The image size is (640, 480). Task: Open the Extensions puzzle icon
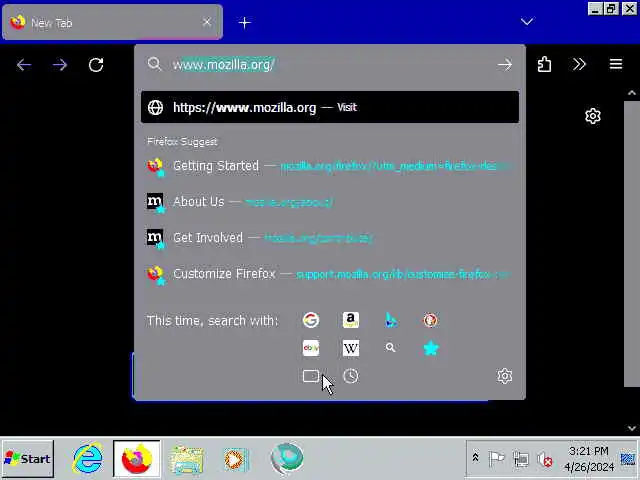pyautogui.click(x=544, y=64)
